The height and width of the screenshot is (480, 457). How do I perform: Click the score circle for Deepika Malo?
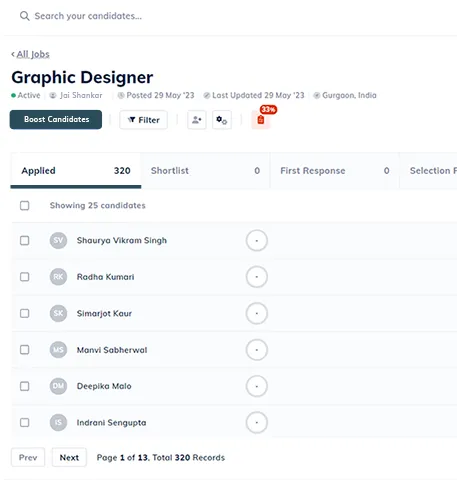tap(257, 386)
